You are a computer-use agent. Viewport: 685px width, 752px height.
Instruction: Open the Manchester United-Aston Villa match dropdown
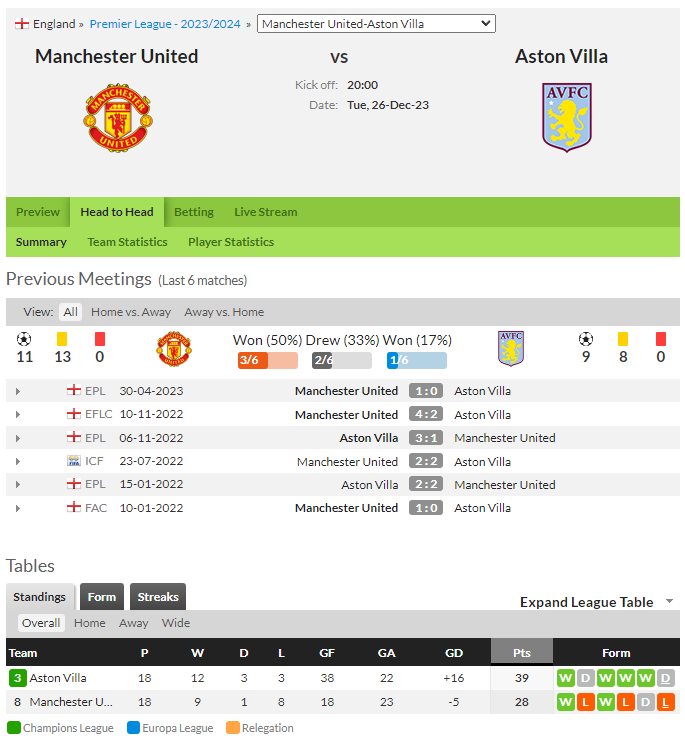[376, 24]
